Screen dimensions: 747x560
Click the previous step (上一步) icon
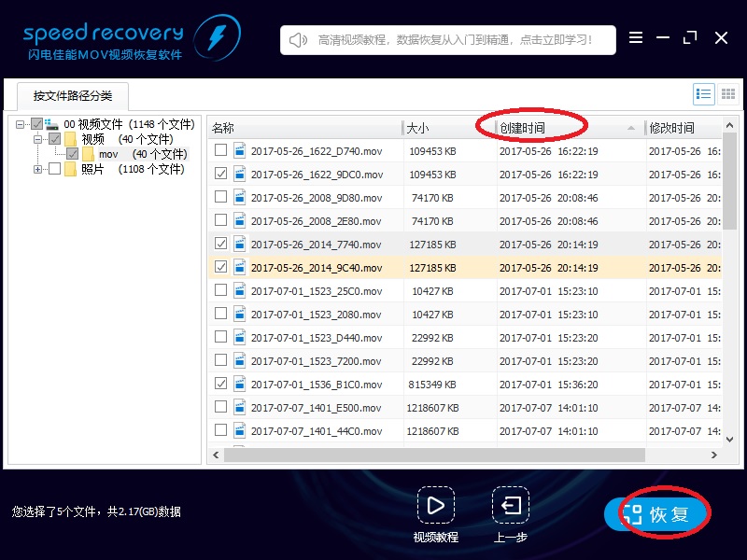511,507
